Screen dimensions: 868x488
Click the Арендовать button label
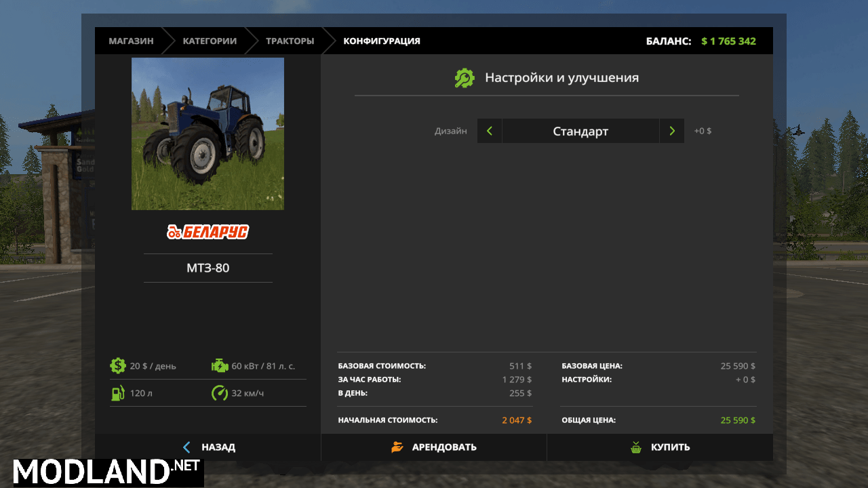point(444,447)
